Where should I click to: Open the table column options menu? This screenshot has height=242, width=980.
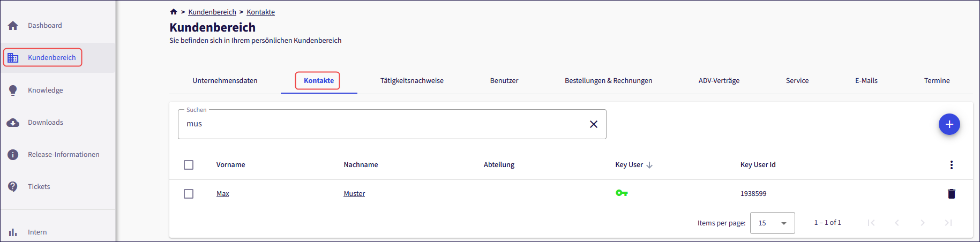tap(951, 165)
